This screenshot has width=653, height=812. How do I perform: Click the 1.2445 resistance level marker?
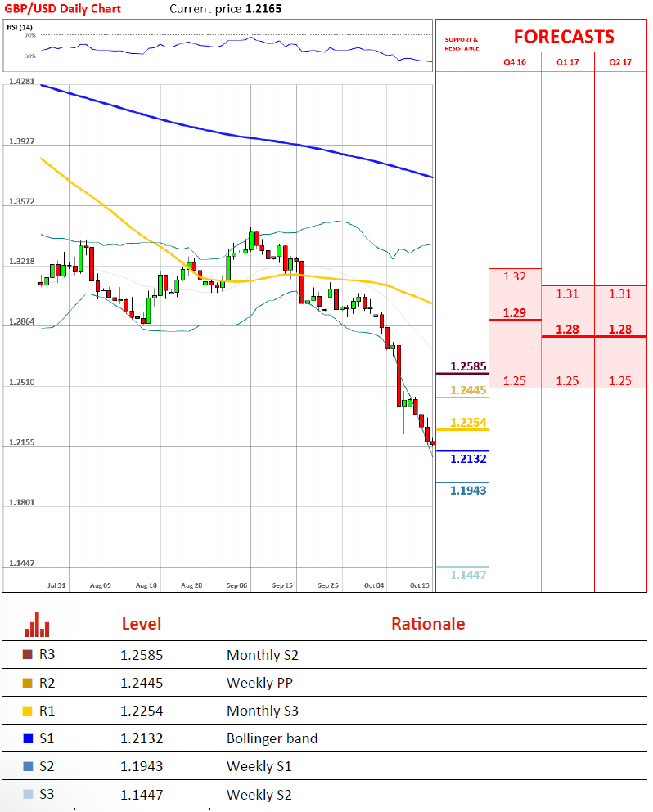pos(468,390)
